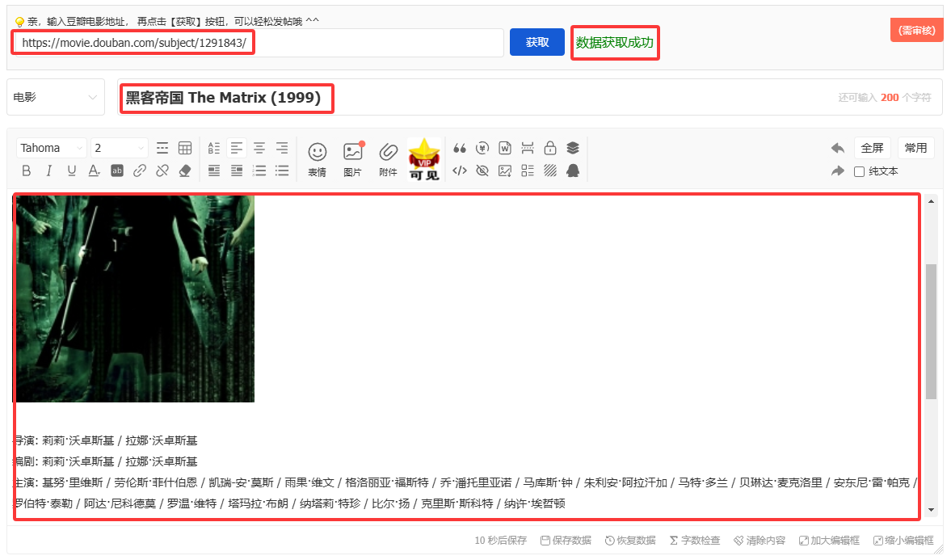Viewport: 951px width, 560px height.
Task: Redo with the forward arrow icon
Action: (x=838, y=171)
